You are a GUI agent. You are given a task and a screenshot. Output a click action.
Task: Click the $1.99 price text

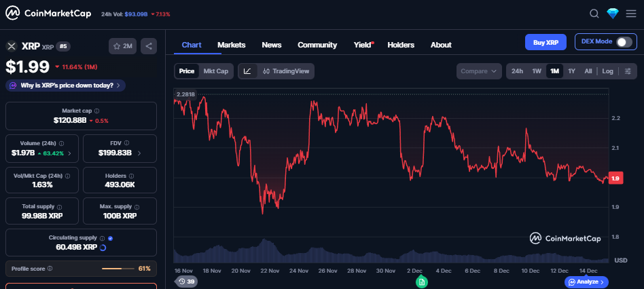pos(28,66)
